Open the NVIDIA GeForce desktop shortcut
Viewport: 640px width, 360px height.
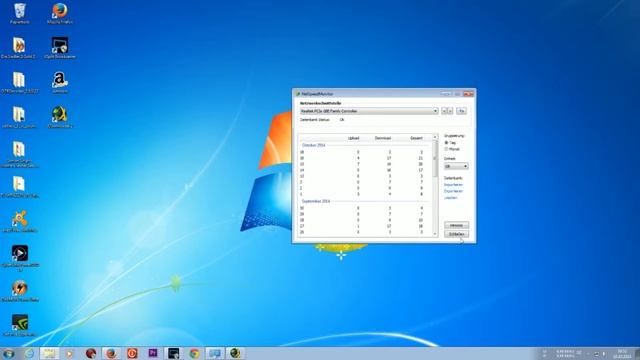(20, 325)
